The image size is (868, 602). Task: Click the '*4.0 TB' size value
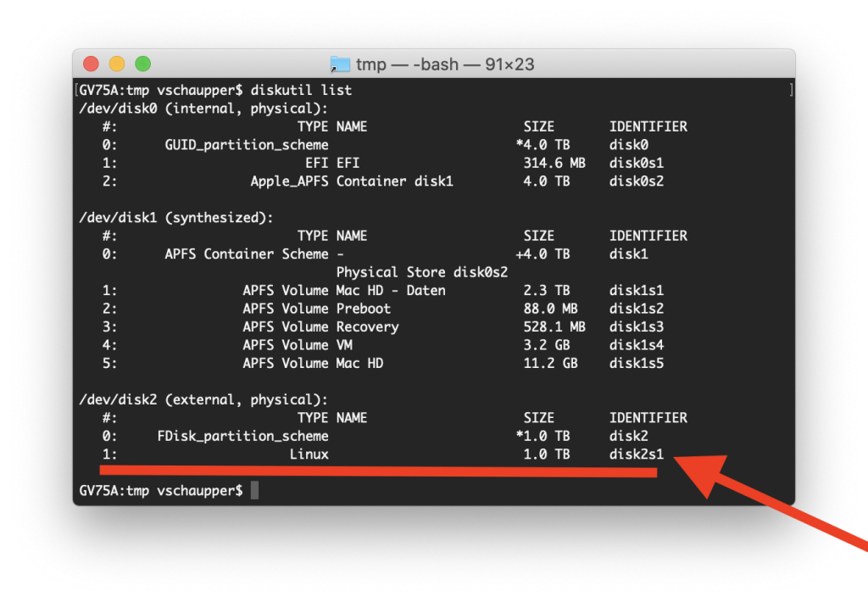542,144
